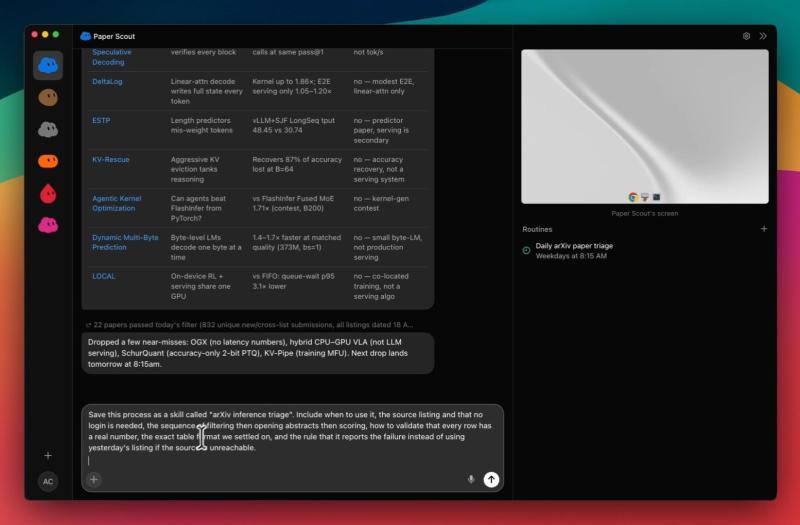Open the AC account avatar
The height and width of the screenshot is (525, 800).
point(48,481)
